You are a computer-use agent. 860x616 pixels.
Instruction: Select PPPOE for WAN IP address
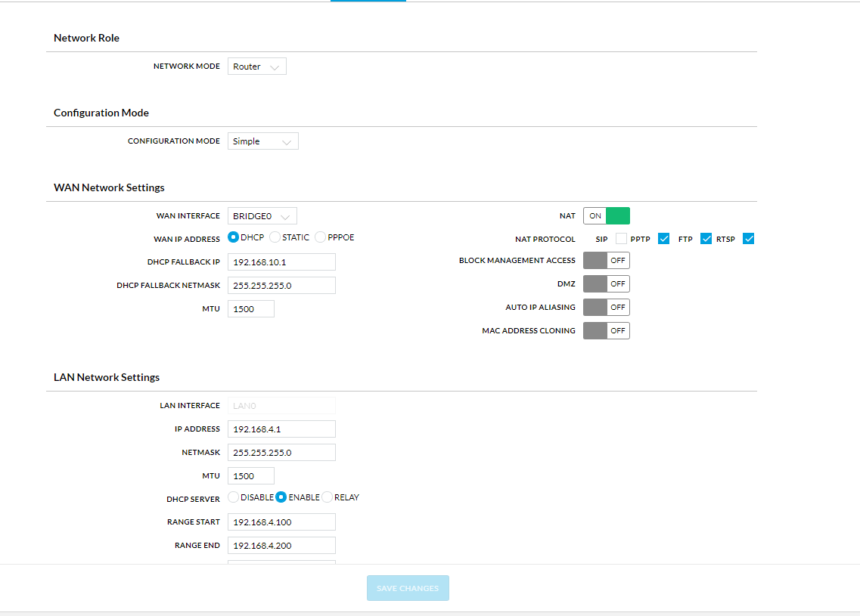pyautogui.click(x=321, y=237)
